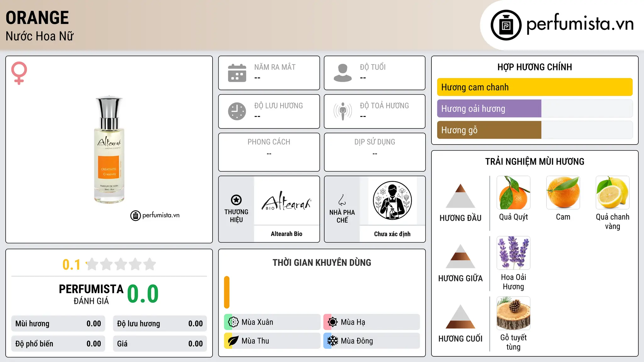644x362 pixels.
Task: Click the flower icon for Mùa Xuân
Action: (233, 322)
